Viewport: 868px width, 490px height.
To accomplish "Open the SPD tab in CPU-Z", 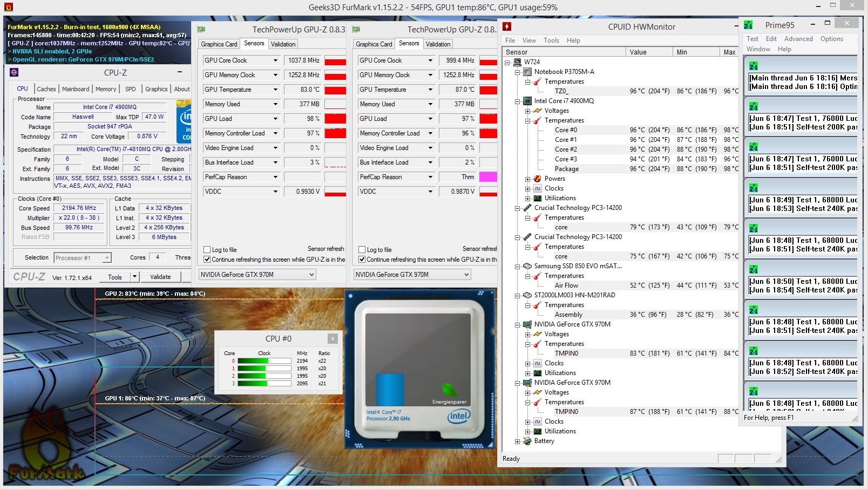I will click(x=131, y=89).
